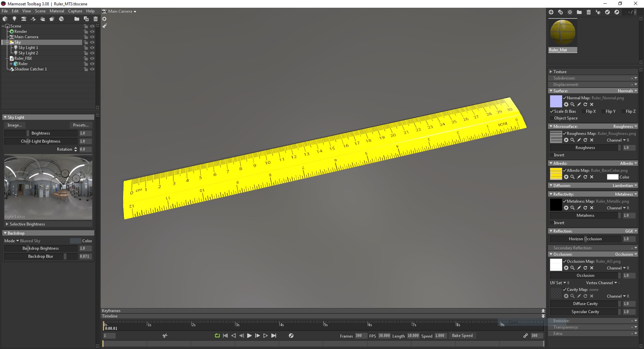Viewport: 644px width, 349px height.
Task: Toggle the Invert checkbox under Roughness
Action: tap(552, 155)
